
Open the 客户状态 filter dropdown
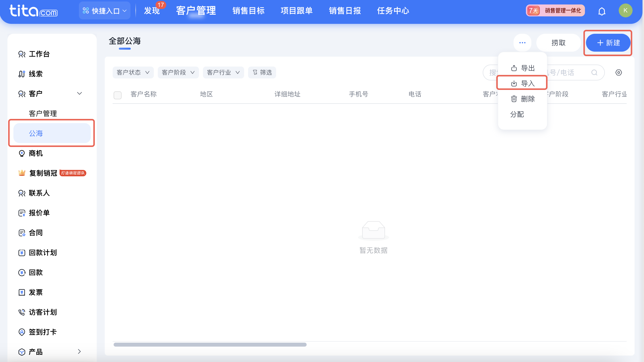pyautogui.click(x=133, y=72)
